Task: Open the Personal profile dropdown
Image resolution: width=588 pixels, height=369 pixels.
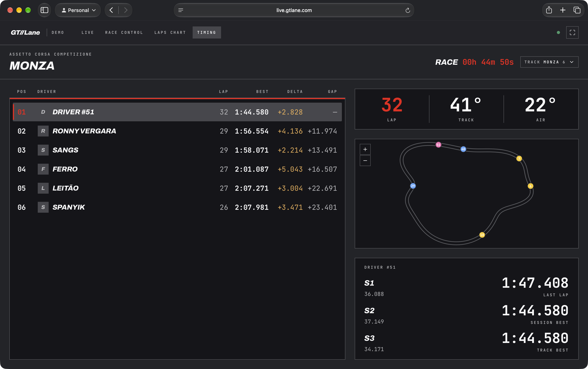Action: [78, 10]
